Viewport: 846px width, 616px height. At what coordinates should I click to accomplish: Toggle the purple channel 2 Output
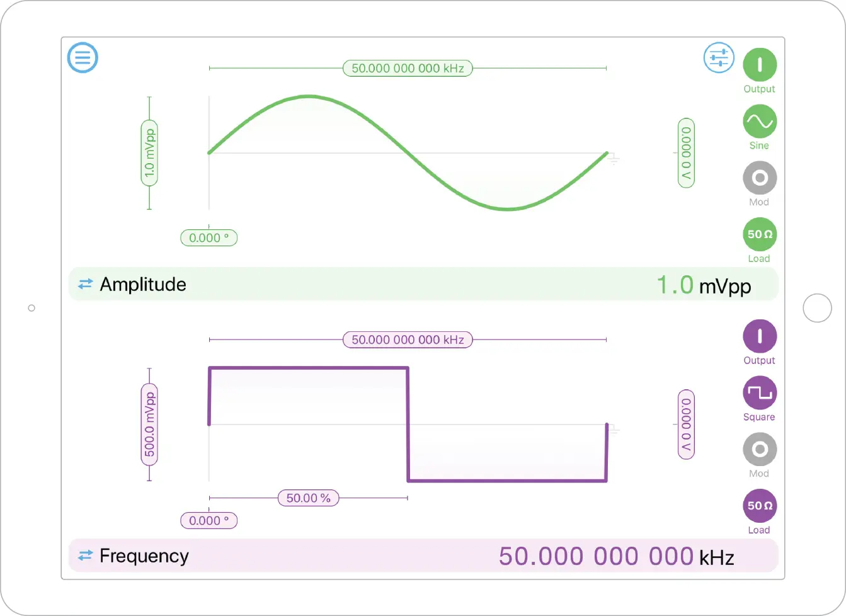pyautogui.click(x=759, y=336)
